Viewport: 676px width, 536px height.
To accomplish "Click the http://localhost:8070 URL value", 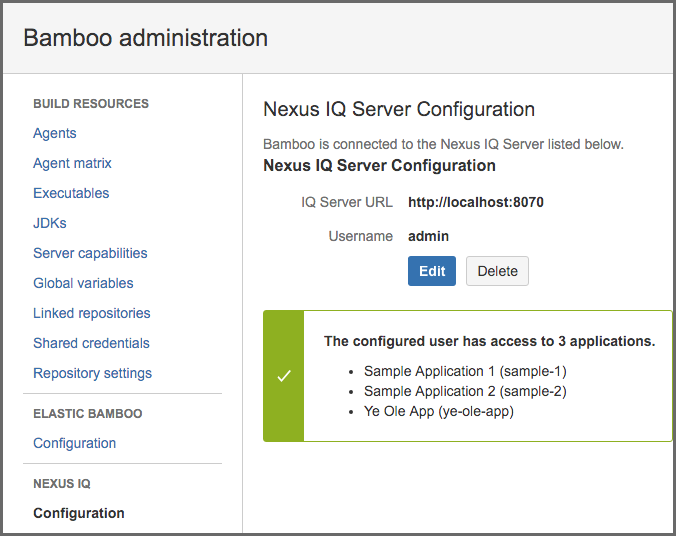I will (x=476, y=202).
